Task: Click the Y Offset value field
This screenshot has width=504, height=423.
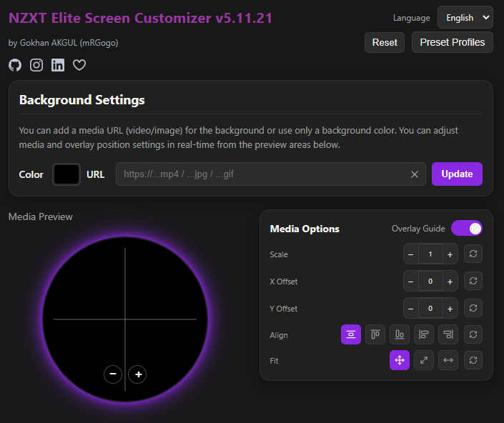Action: pos(430,309)
